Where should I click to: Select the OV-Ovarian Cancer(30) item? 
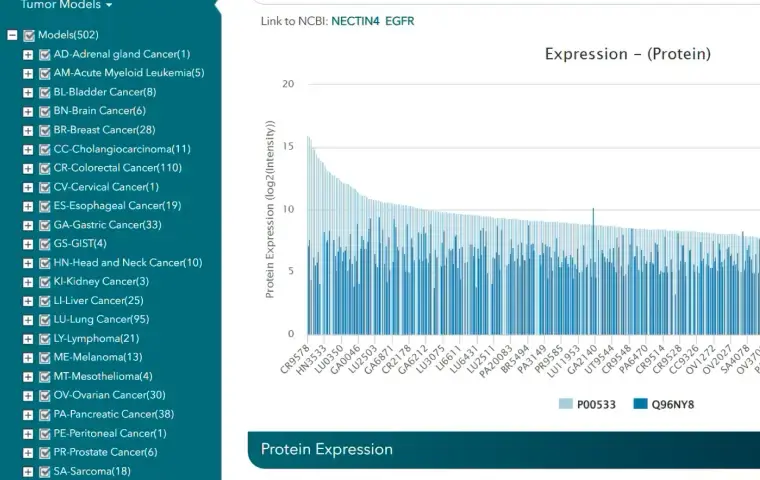(109, 395)
